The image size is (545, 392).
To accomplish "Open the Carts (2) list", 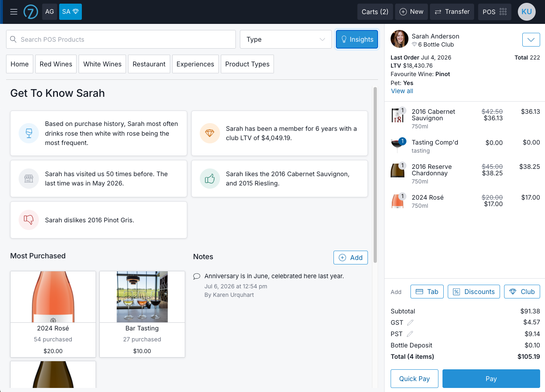I will coord(375,12).
